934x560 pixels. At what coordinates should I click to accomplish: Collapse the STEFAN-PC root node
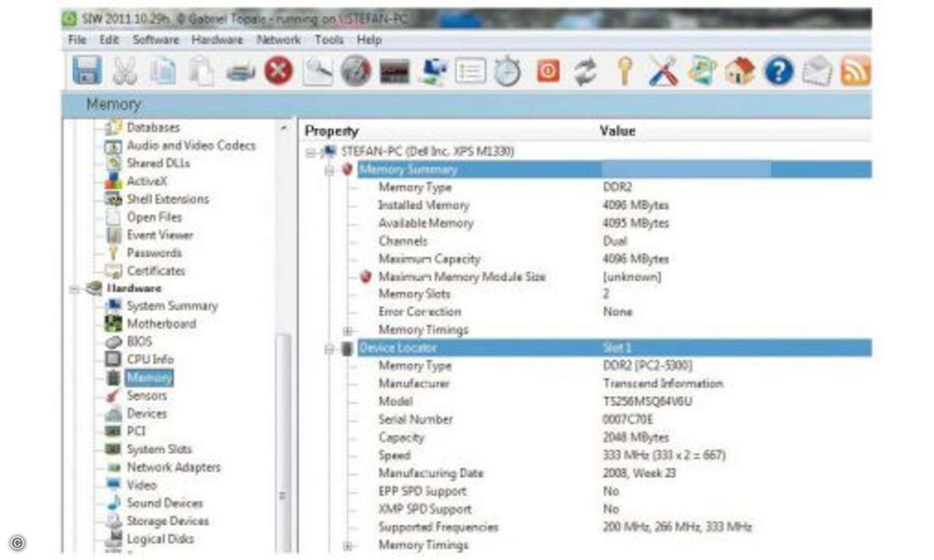click(x=311, y=152)
